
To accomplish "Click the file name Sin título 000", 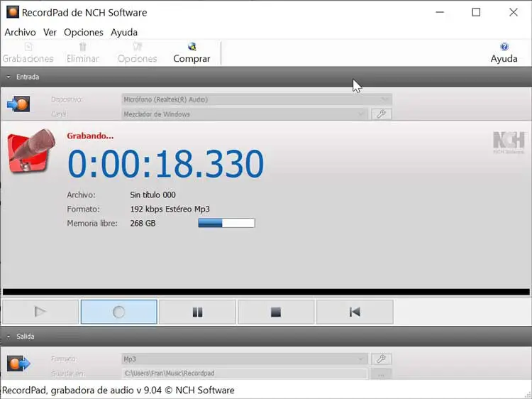I will coord(153,195).
